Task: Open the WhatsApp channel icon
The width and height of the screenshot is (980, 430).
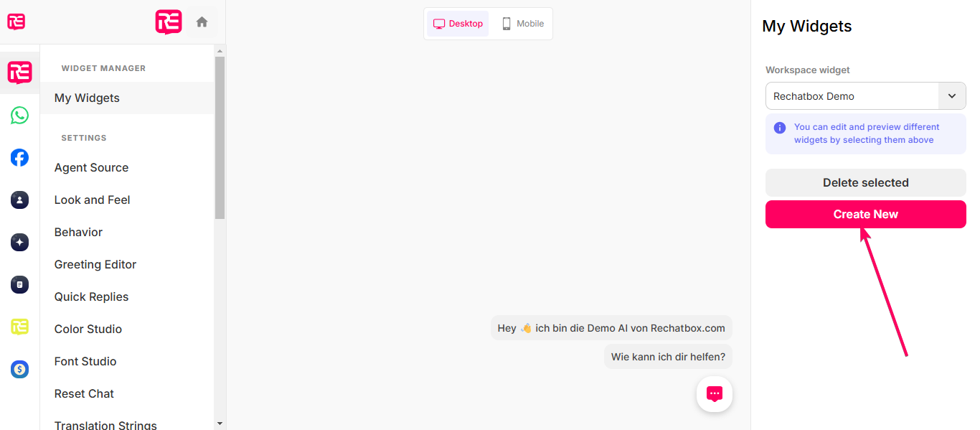Action: point(19,116)
